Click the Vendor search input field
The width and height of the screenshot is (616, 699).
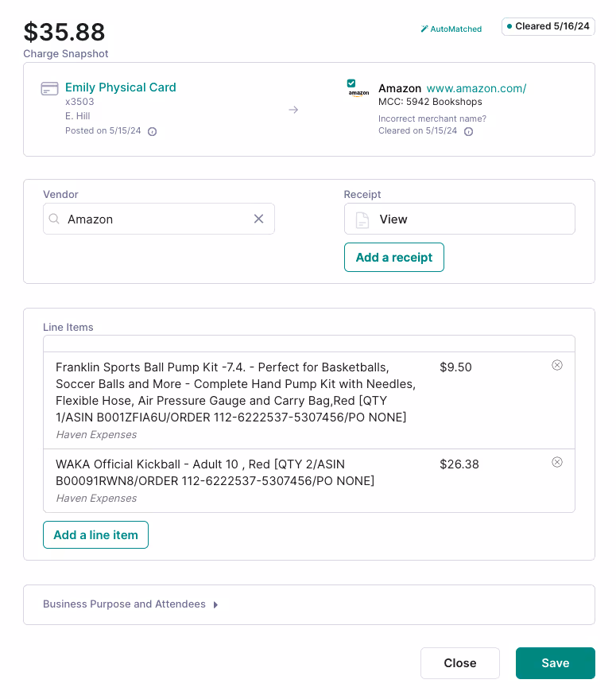coord(159,219)
